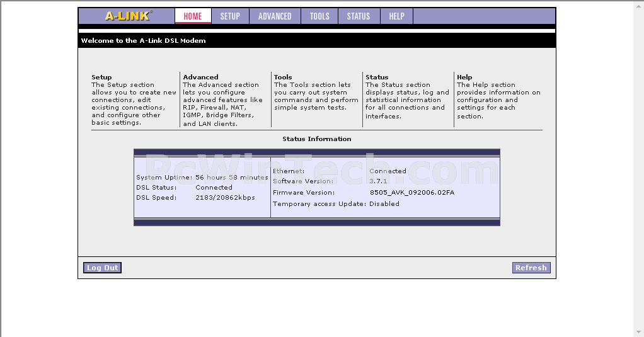This screenshot has height=337, width=644.
Task: Click the Status Information title
Action: [317, 139]
